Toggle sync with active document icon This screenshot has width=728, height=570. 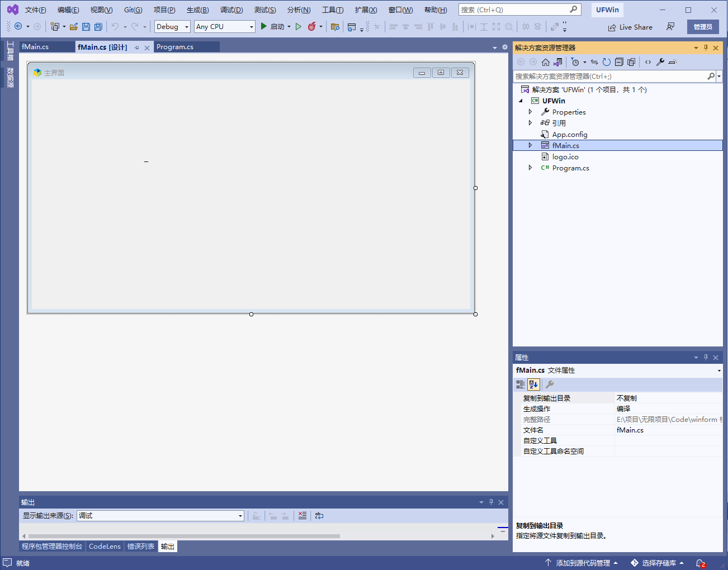pos(594,62)
